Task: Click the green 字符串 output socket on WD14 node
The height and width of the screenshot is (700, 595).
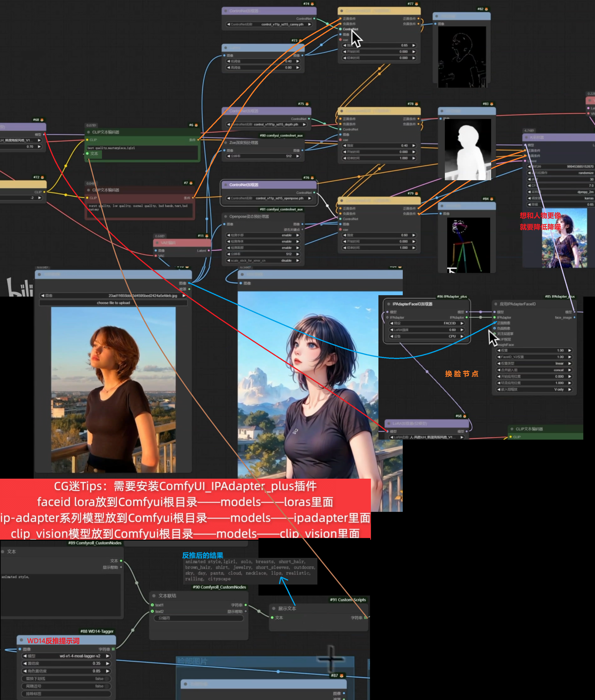Action: click(x=113, y=649)
